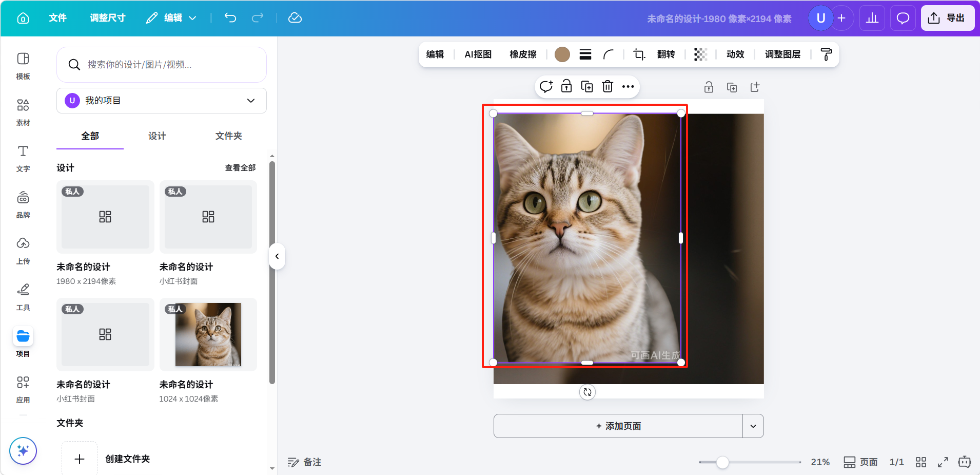Duplicate selected image from floating toolbar
The image size is (980, 475).
click(587, 86)
